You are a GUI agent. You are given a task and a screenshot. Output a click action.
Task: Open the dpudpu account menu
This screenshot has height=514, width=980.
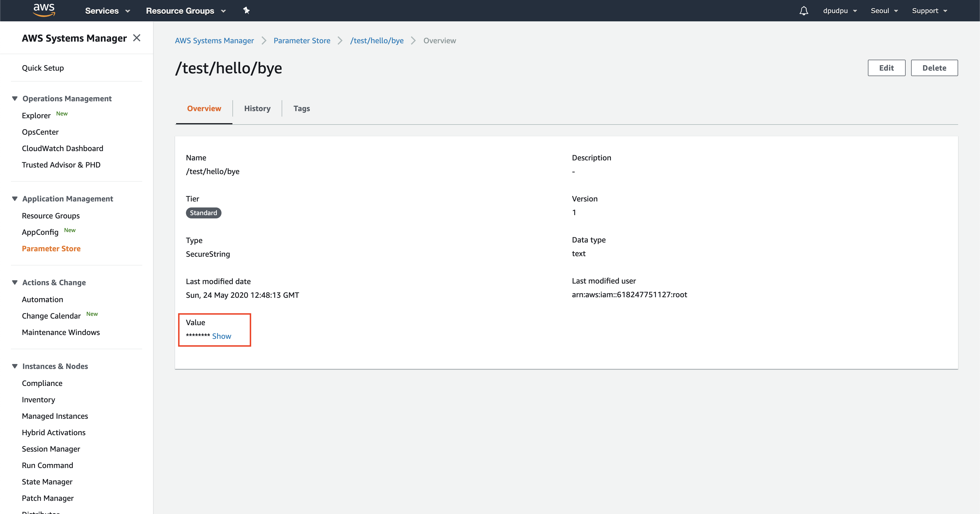(840, 11)
